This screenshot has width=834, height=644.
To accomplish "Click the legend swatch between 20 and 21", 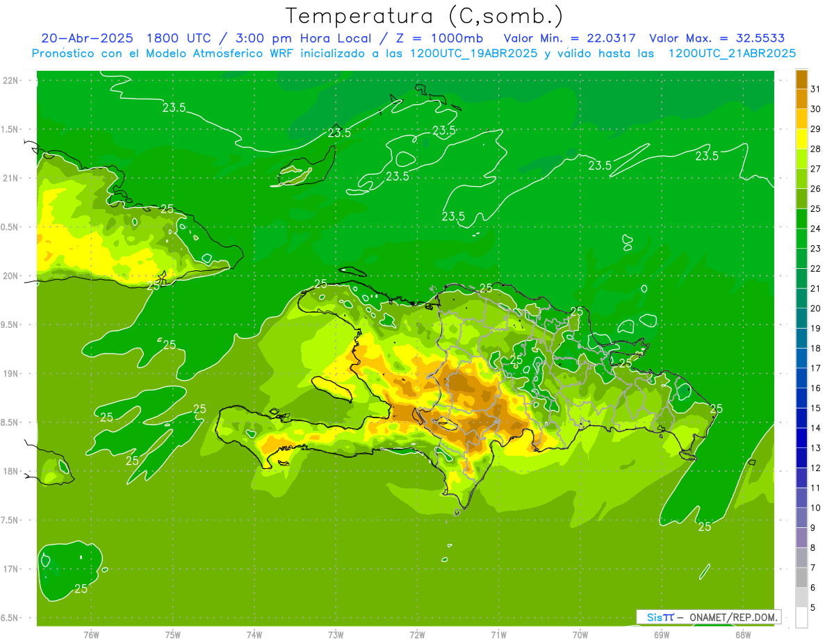I will (801, 299).
